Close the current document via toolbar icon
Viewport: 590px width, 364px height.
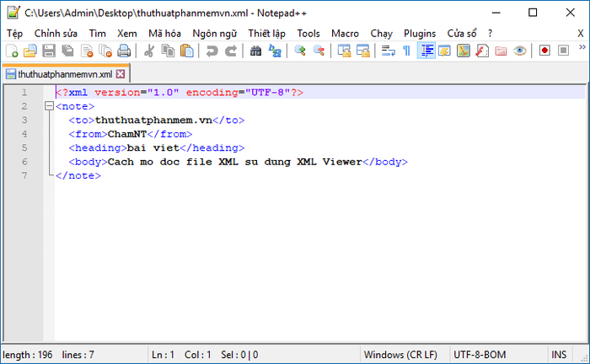coord(87,51)
